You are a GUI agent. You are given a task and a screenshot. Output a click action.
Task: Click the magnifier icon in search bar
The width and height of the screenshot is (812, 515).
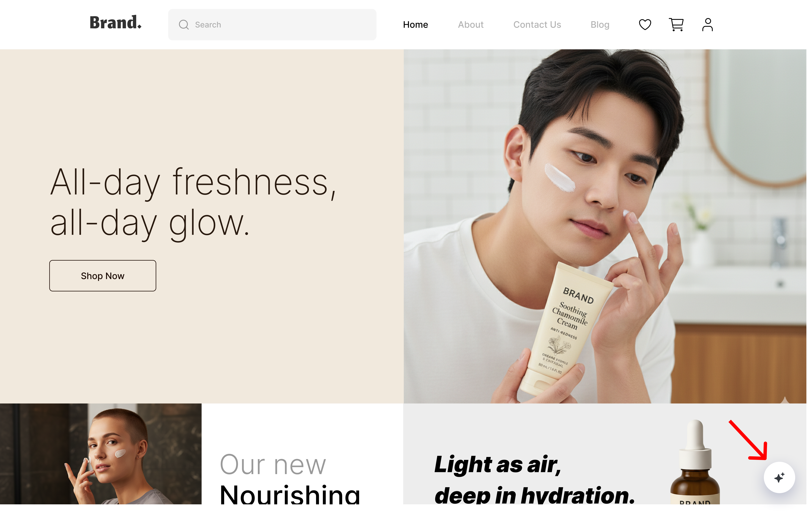tap(184, 25)
